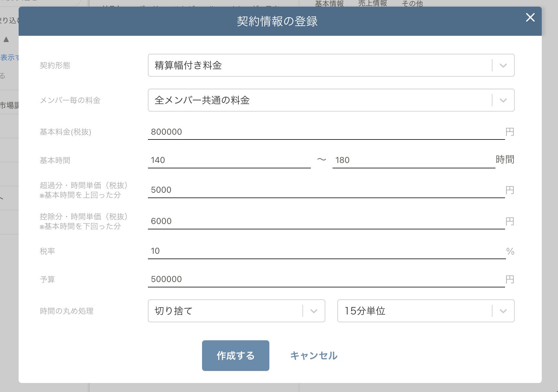Click the 基本料金(税抜) input field
558x392 pixels.
(x=326, y=132)
